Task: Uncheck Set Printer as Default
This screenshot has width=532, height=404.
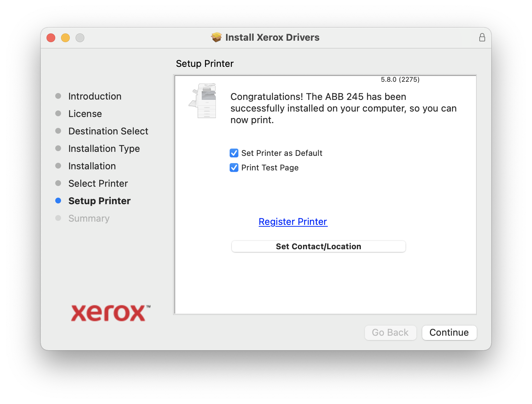Action: (234, 153)
